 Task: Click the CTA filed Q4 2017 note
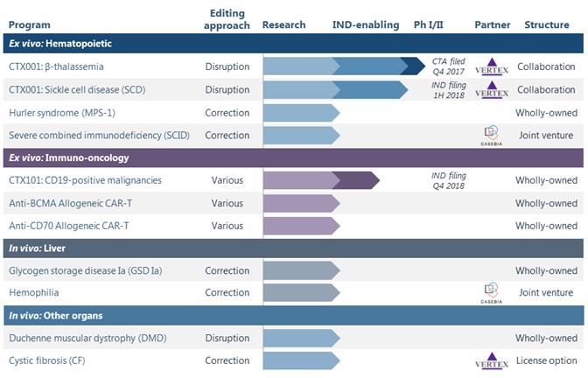pos(451,66)
